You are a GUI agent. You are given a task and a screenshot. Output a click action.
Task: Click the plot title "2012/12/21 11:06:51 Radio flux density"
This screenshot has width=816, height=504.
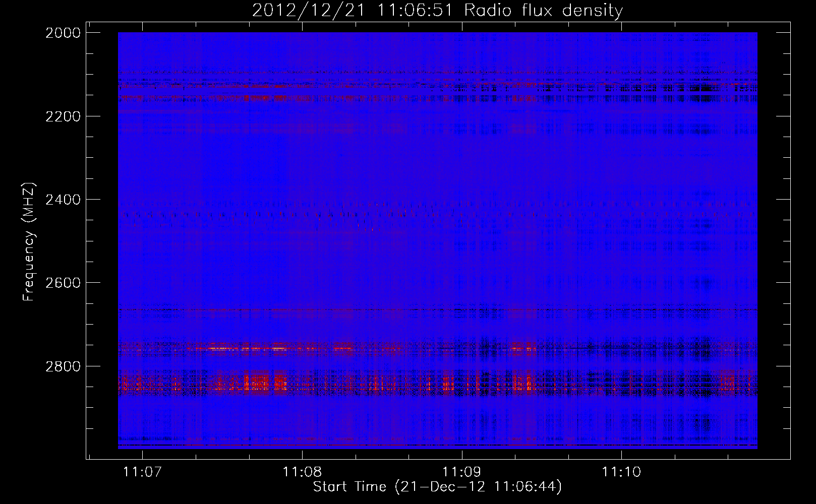tap(437, 10)
